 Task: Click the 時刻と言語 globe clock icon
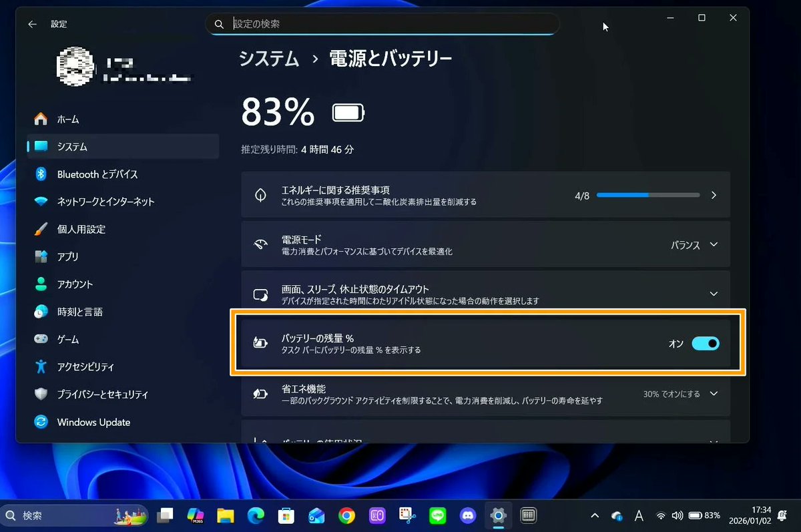pyautogui.click(x=41, y=312)
